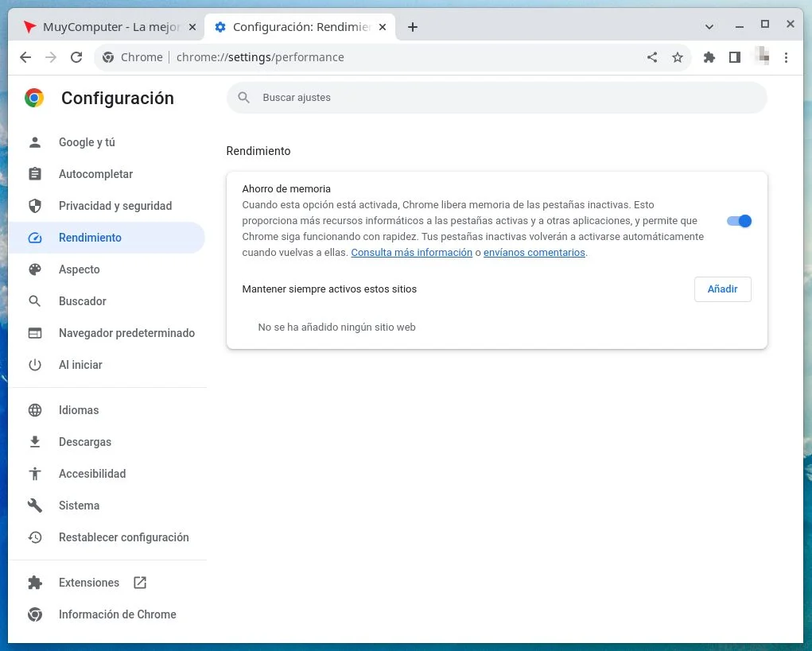This screenshot has height=651, width=812.
Task: Open Accesibilidad settings
Action: [107, 474]
